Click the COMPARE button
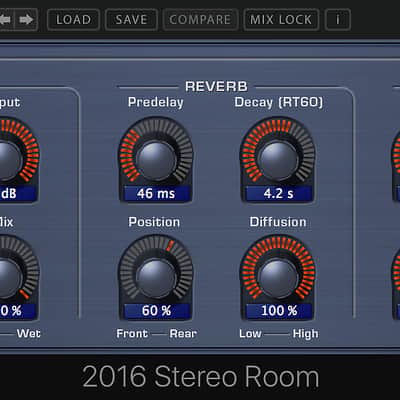 point(200,20)
